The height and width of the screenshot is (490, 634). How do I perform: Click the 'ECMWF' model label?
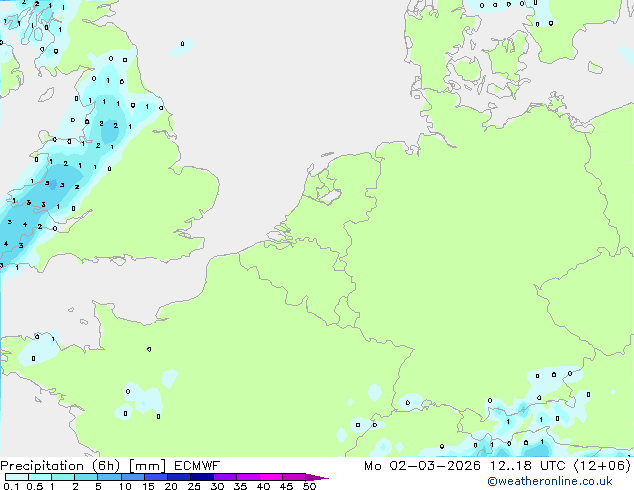(197, 466)
